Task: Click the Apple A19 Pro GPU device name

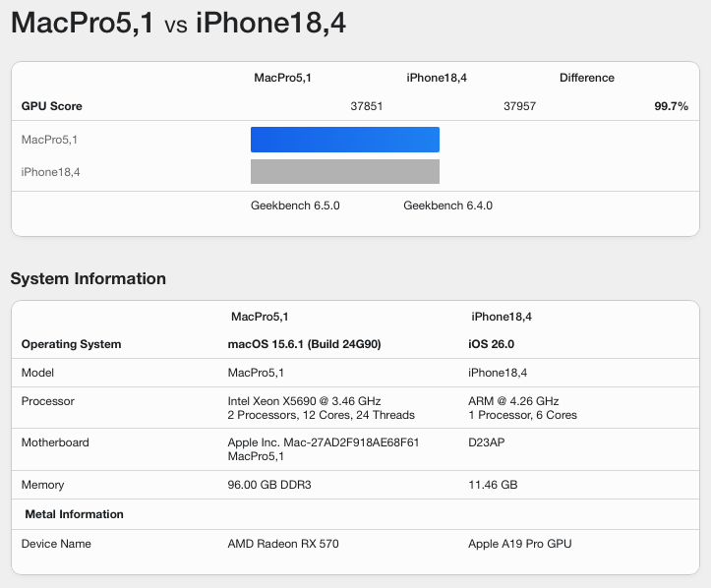Action: (521, 544)
